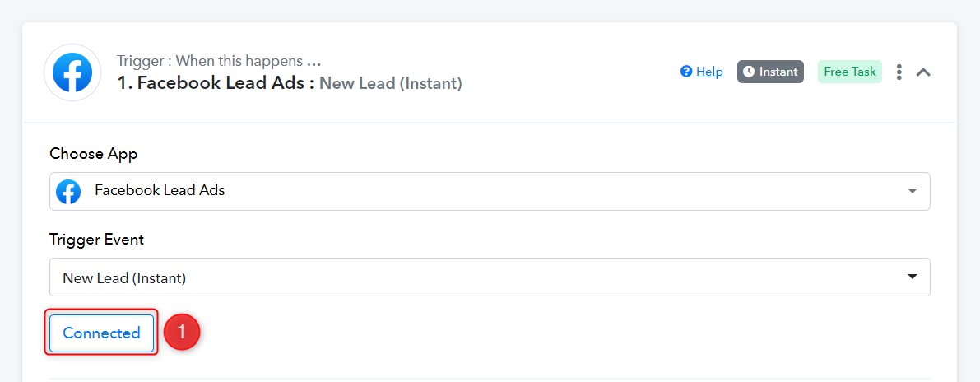The height and width of the screenshot is (382, 980).
Task: Select the Facebook Lead Ads app field text
Action: (x=160, y=191)
